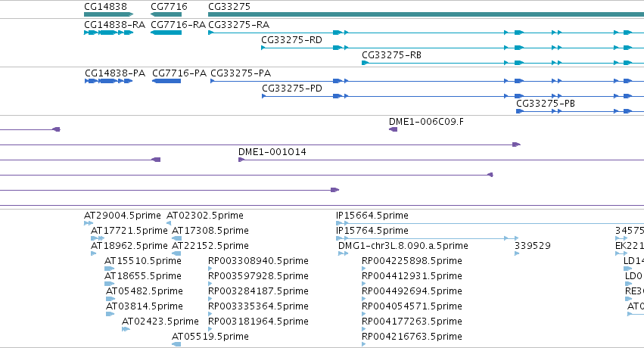
Task: Open transcript CG7716-RA
Action: tap(178, 25)
